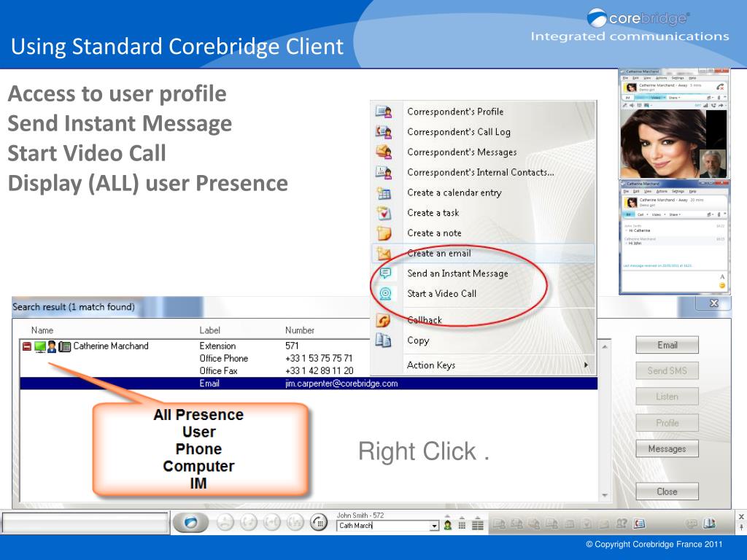Click the yellow smiley emoticon in the chat window
This screenshot has width=747, height=560.
coord(721,285)
